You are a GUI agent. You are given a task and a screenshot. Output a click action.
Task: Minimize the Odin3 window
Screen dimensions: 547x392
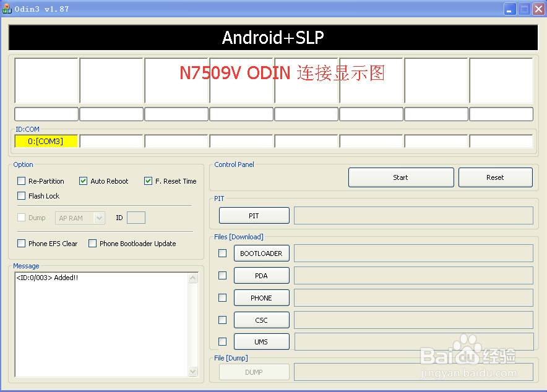point(510,9)
